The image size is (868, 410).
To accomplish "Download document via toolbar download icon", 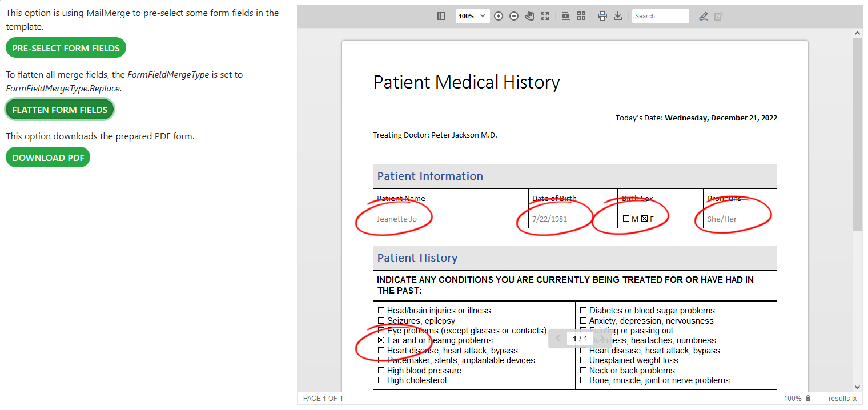I will click(x=618, y=16).
